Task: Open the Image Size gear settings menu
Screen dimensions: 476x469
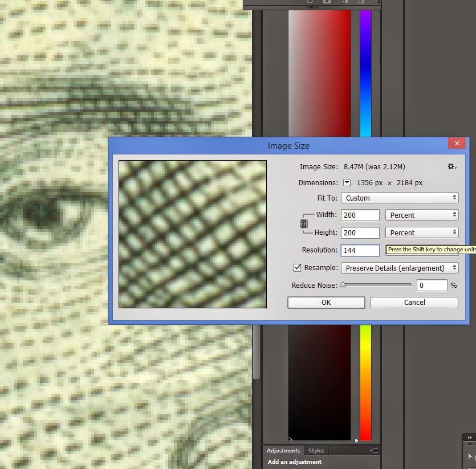Action: [452, 166]
